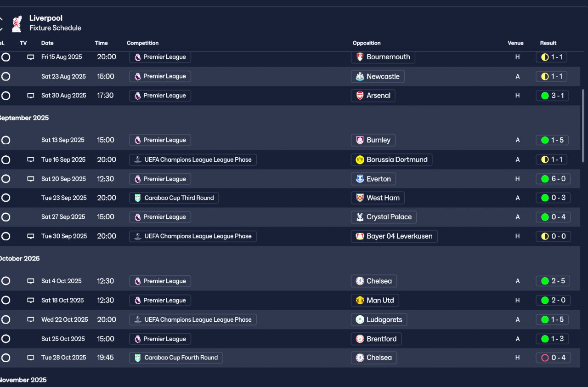Click the Bayer 04 Leverkusen club badge
Image resolution: width=588 pixels, height=387 pixels.
pos(360,236)
